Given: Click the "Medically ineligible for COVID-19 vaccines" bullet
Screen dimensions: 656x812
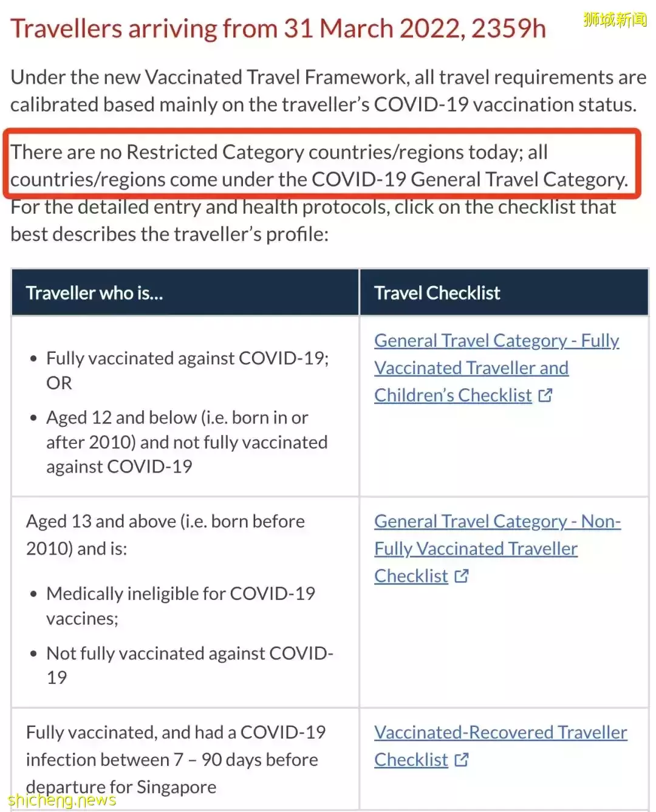Looking at the screenshot, I should [180, 606].
